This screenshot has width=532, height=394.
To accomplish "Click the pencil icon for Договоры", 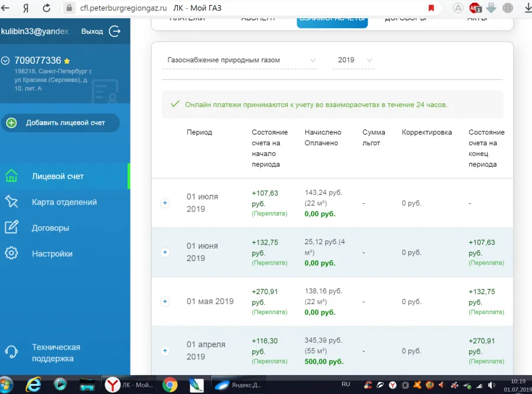I will 11,227.
